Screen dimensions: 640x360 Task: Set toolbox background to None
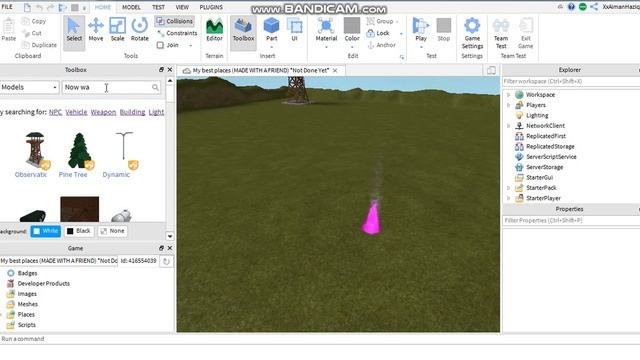tap(112, 231)
